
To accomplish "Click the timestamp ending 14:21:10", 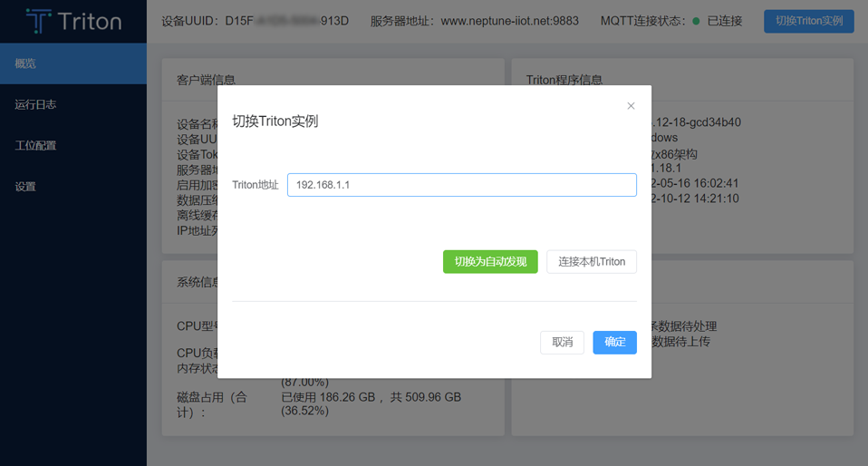I will [x=695, y=199].
